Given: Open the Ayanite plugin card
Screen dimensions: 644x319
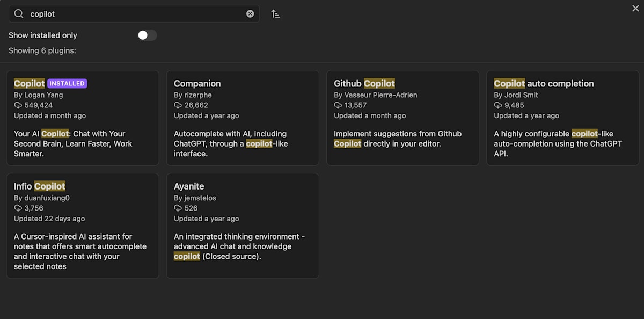Looking at the screenshot, I should pos(243,226).
